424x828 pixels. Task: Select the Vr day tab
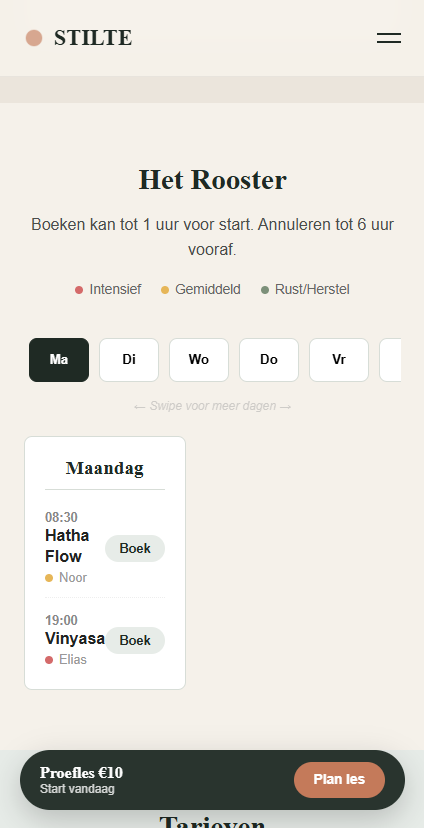338,360
